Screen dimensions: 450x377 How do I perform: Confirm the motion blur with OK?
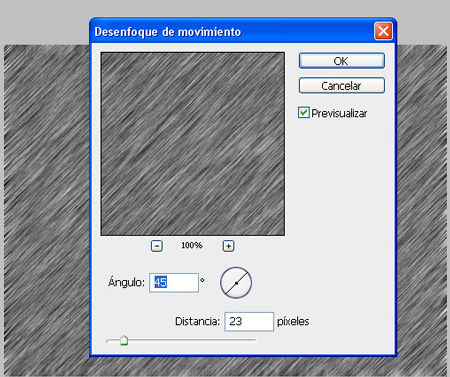pyautogui.click(x=342, y=61)
